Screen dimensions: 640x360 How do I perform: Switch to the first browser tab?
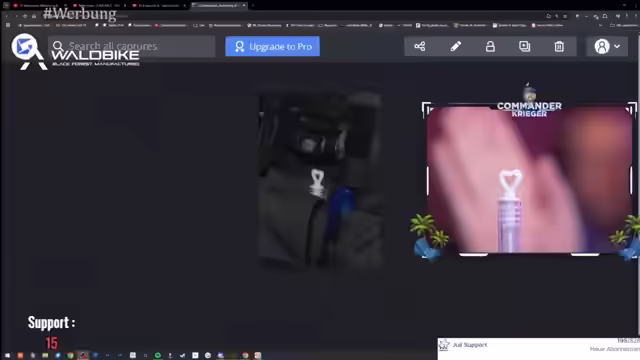pos(39,5)
